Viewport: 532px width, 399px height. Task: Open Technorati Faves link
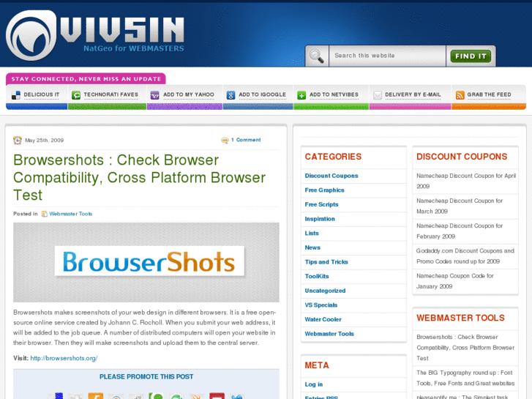111,94
